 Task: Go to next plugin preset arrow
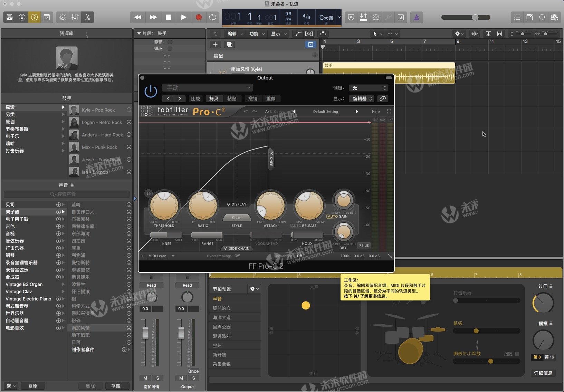(180, 99)
